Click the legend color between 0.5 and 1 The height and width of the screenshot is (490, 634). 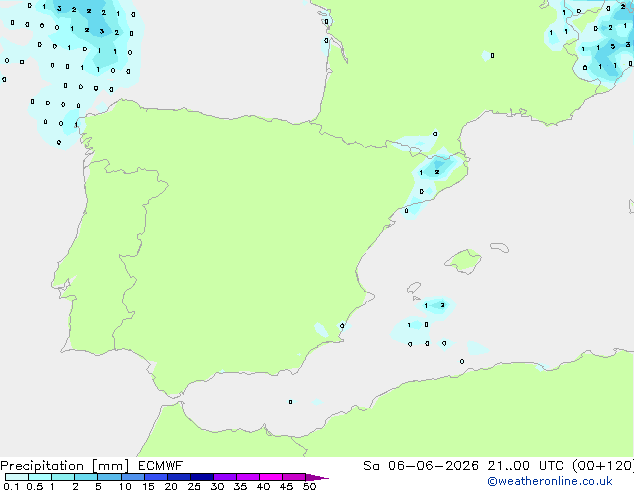click(40, 477)
